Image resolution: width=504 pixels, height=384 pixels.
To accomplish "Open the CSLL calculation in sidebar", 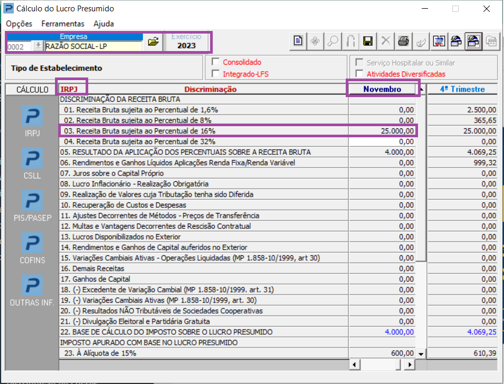I will [32, 164].
